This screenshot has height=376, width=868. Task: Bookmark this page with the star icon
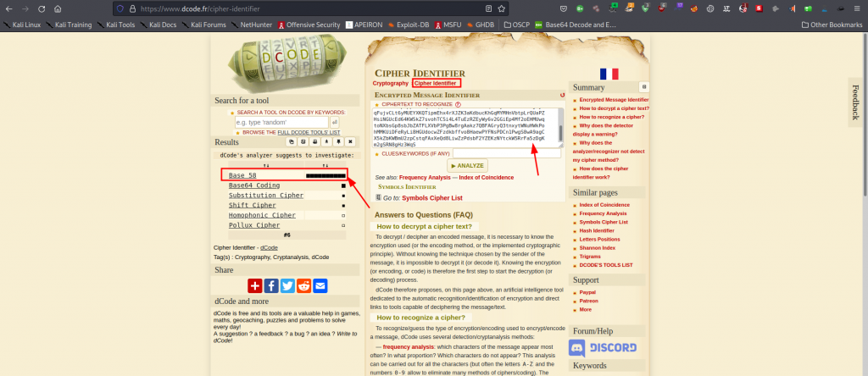pos(502,8)
